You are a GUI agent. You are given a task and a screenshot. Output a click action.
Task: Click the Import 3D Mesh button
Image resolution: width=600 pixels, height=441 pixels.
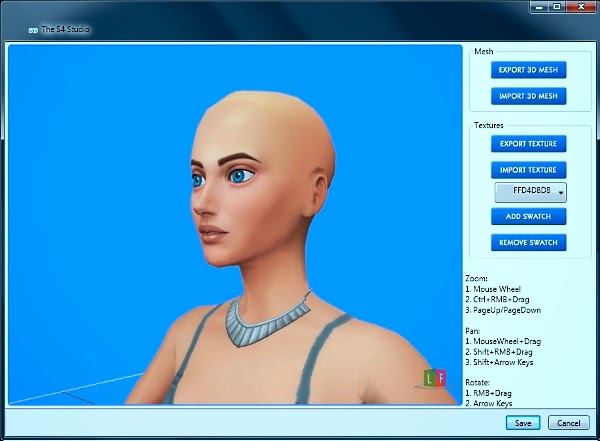click(528, 96)
